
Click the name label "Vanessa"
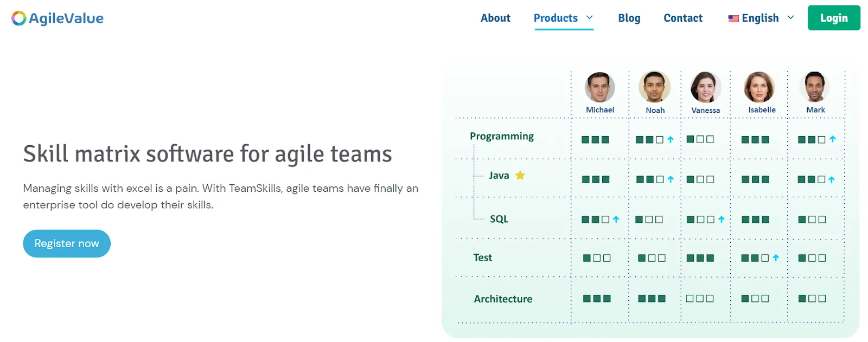coord(705,110)
